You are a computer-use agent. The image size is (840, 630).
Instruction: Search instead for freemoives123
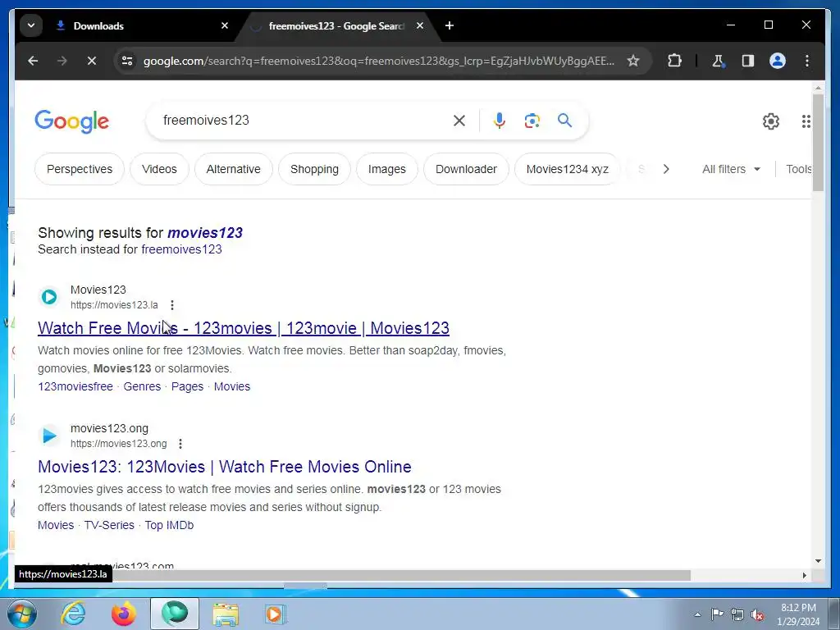[181, 249]
